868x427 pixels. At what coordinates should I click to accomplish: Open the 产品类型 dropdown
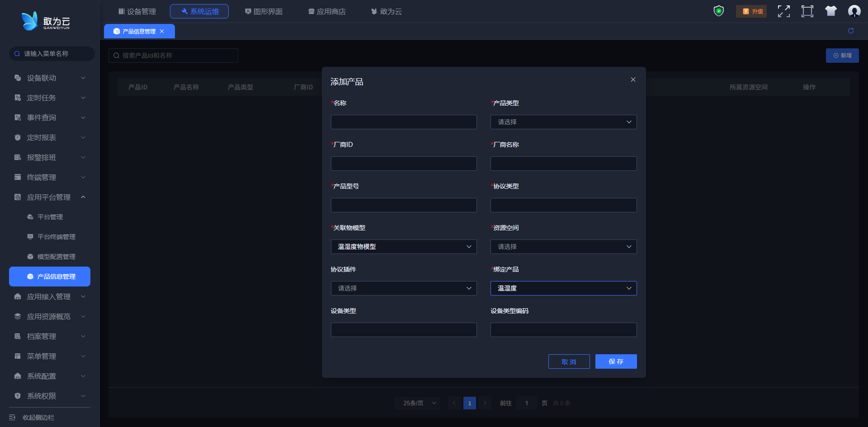563,122
